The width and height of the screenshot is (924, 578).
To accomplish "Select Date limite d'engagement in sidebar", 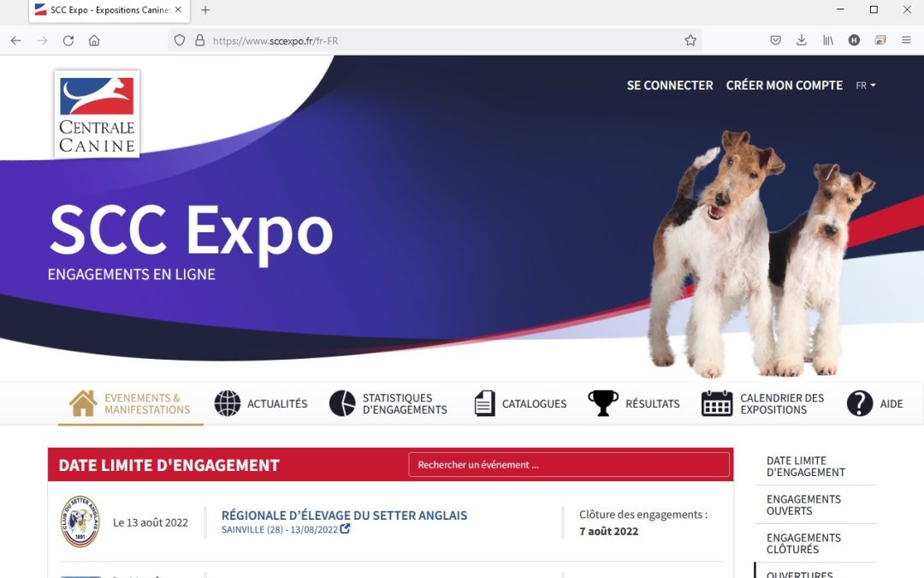I will [806, 467].
